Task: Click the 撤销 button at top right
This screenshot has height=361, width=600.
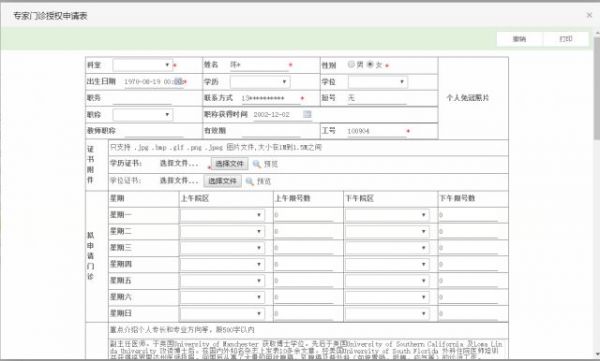Action: [x=519, y=39]
